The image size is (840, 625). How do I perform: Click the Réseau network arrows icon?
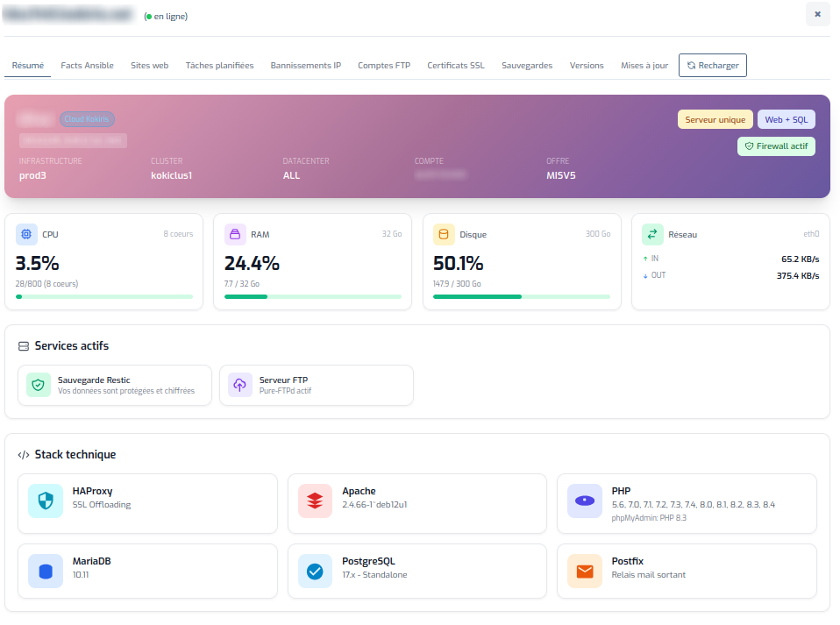click(x=652, y=234)
